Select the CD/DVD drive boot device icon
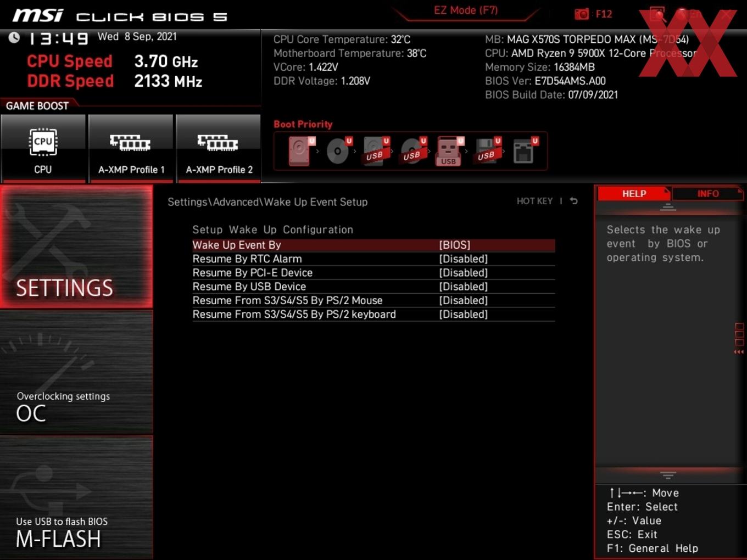The width and height of the screenshot is (747, 560). 339,150
